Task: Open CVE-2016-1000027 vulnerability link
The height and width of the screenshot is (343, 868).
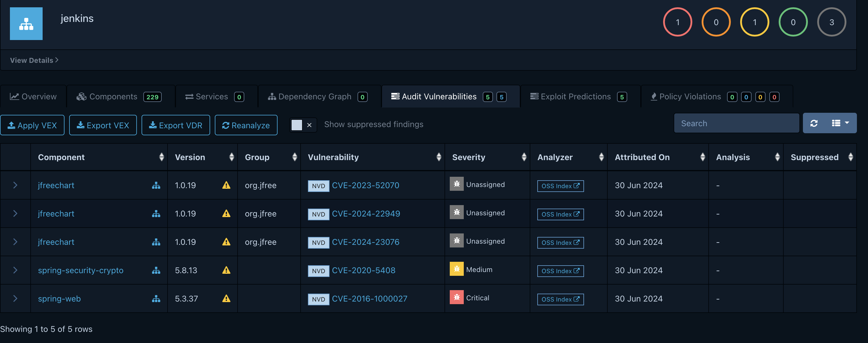Action: tap(369, 299)
